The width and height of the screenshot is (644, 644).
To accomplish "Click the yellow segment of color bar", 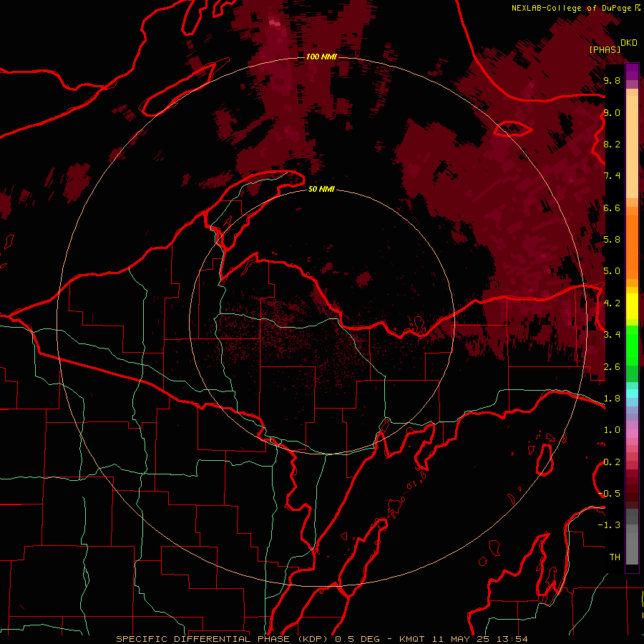I will [x=632, y=306].
